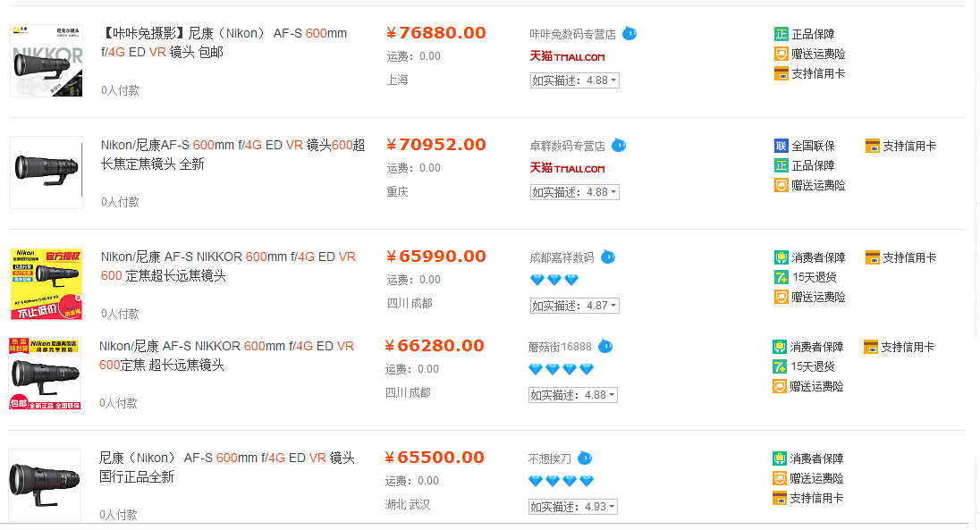Click the Wangwang chat icon beside 咔咔兔数码专营店
This screenshot has height=530, width=980.
tap(629, 34)
